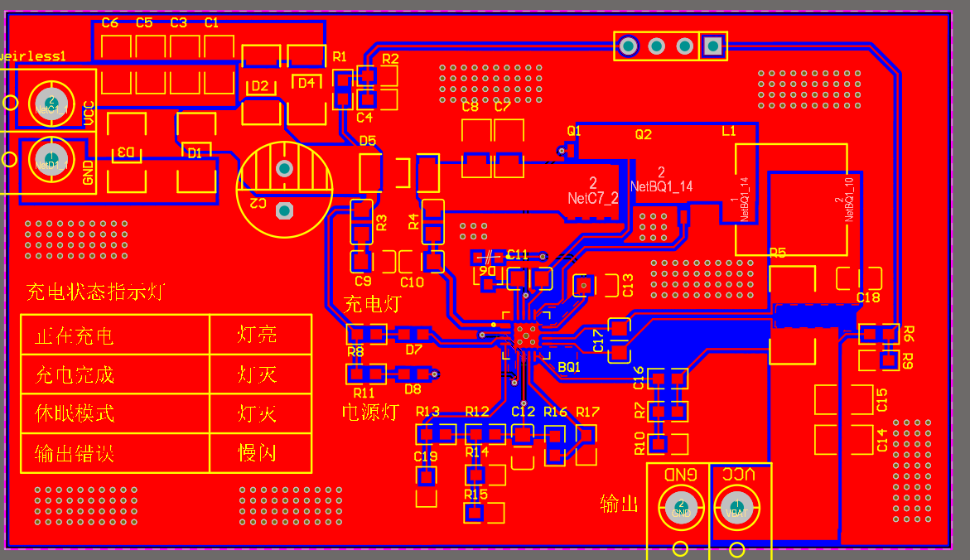The width and height of the screenshot is (970, 560).
Task: Select the R1 resistor label
Action: point(340,57)
